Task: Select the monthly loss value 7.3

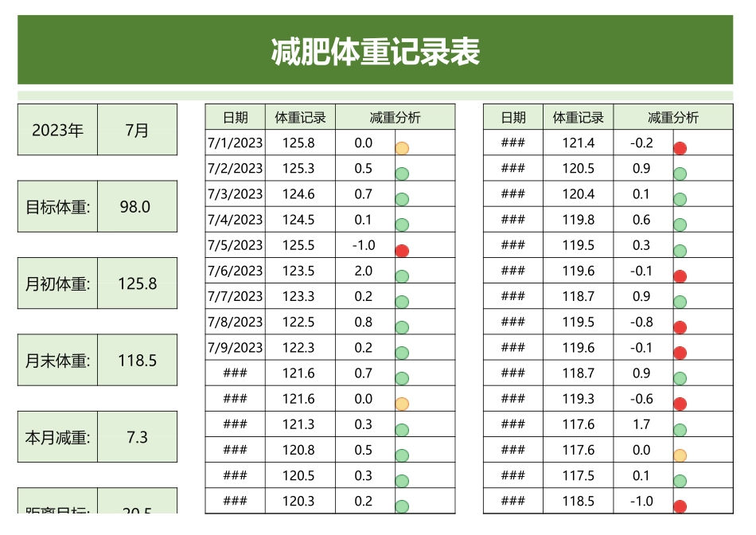Action: click(x=138, y=437)
